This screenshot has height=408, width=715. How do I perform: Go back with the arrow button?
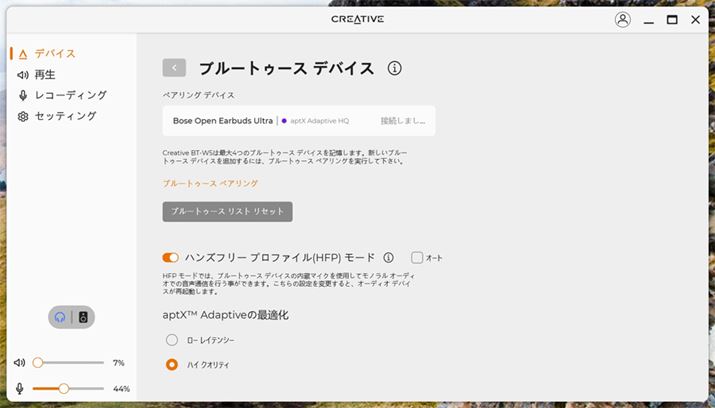coord(174,68)
